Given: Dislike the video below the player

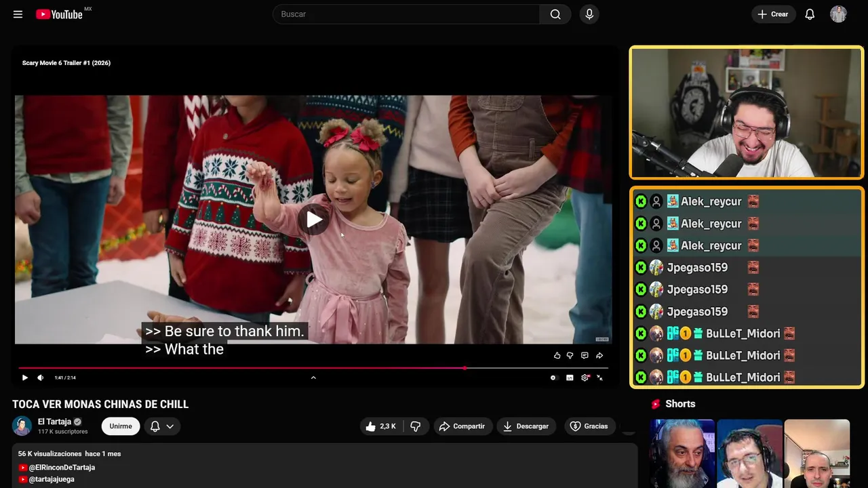Looking at the screenshot, I should coord(416,426).
